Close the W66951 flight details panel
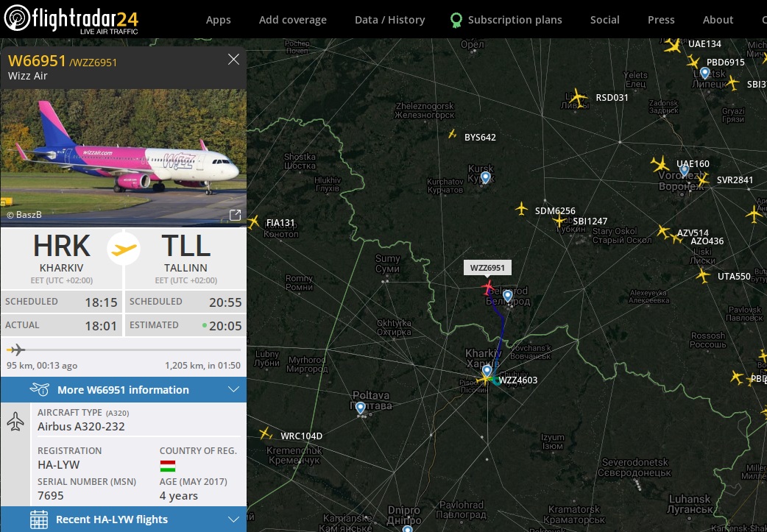This screenshot has width=767, height=532. tap(233, 60)
